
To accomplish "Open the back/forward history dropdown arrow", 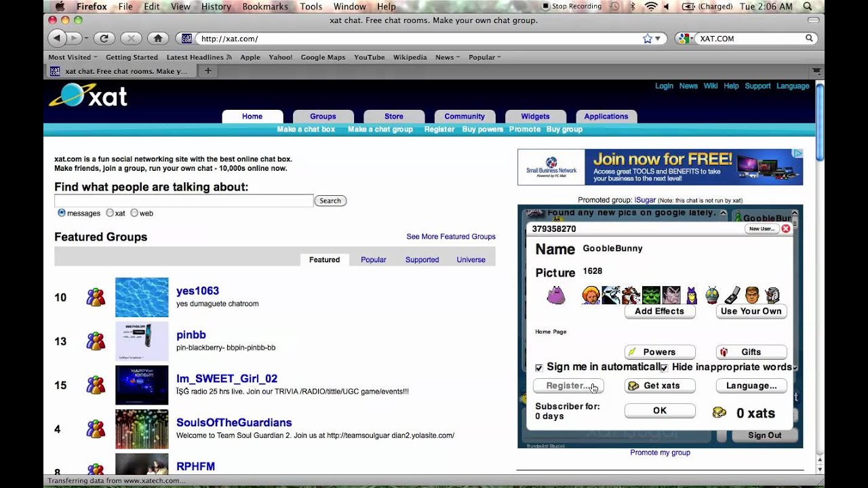I will point(85,39).
